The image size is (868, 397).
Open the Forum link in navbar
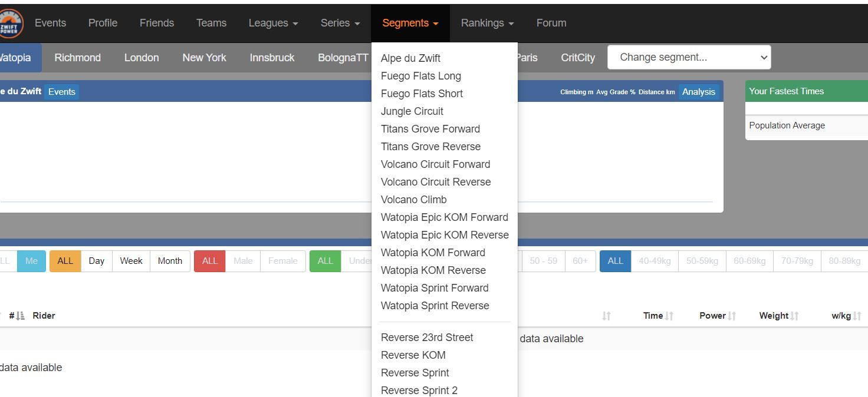551,23
